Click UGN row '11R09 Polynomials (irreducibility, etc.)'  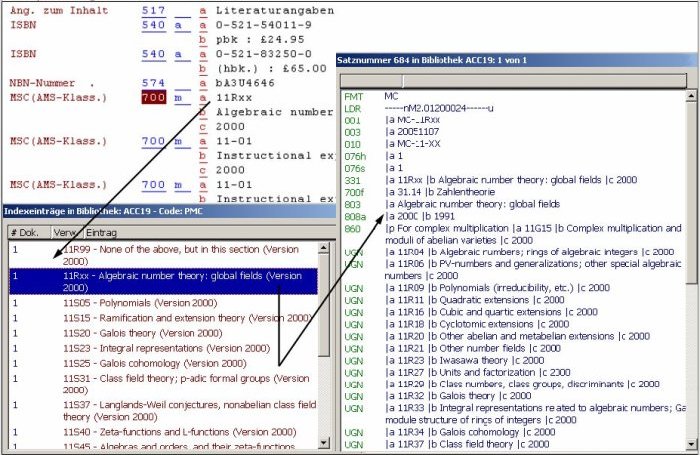pos(513,288)
